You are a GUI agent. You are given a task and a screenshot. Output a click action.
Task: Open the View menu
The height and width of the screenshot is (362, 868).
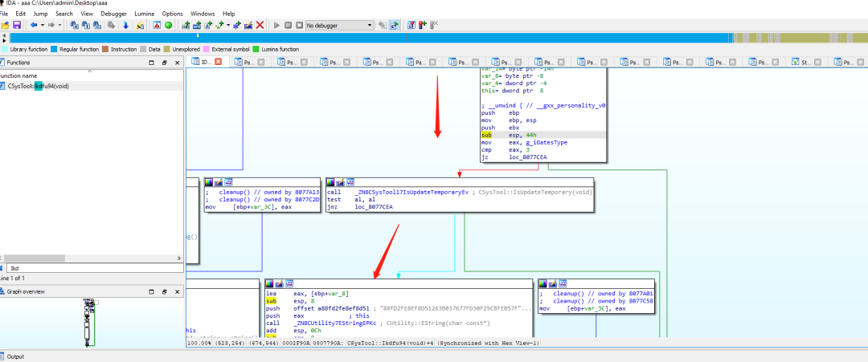coord(87,14)
